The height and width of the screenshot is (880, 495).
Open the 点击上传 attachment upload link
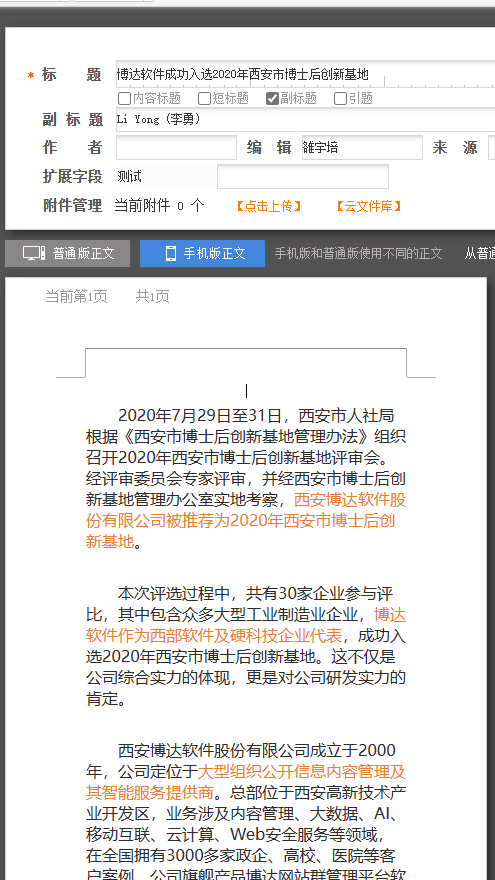pyautogui.click(x=269, y=206)
